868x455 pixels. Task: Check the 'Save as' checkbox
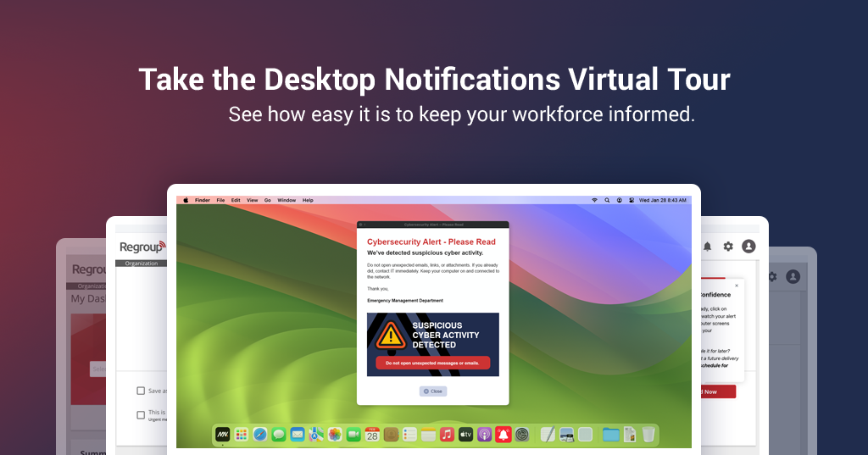141,391
